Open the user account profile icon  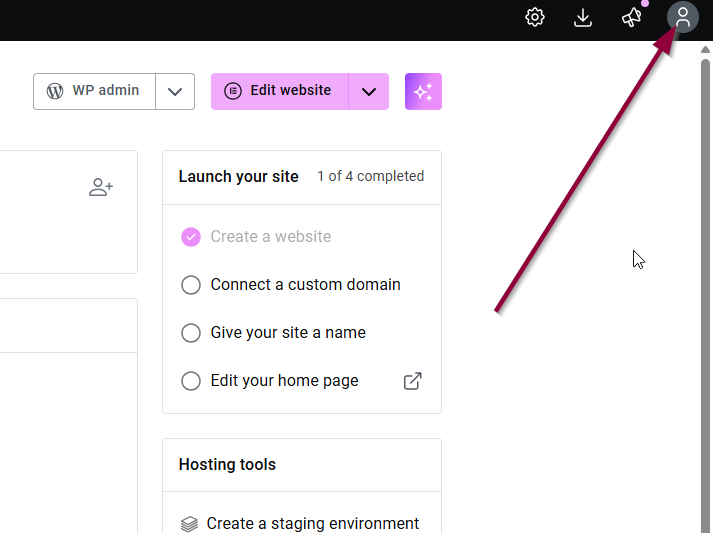click(x=683, y=17)
